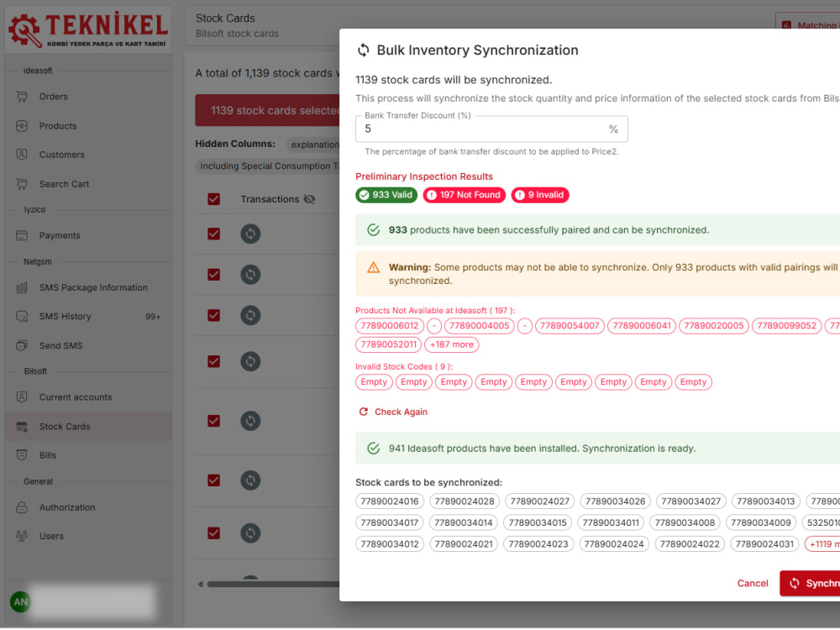This screenshot has width=840, height=630.
Task: Click the scrollbar left arrow
Action: (201, 584)
